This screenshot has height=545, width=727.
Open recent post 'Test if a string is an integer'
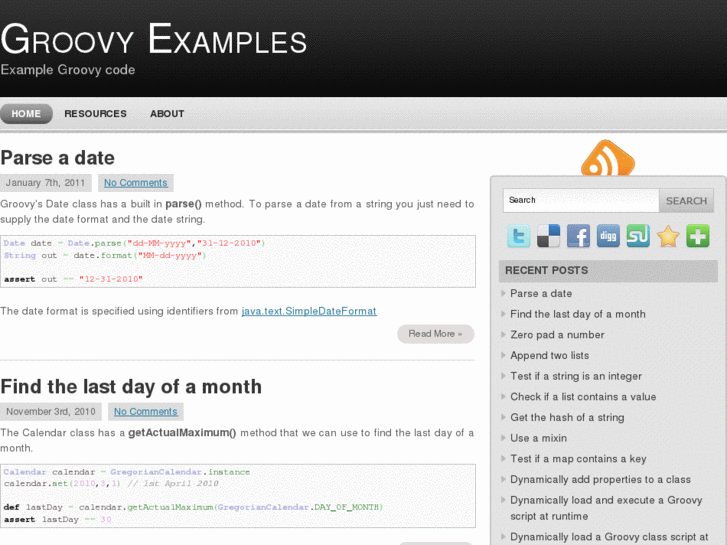(576, 376)
